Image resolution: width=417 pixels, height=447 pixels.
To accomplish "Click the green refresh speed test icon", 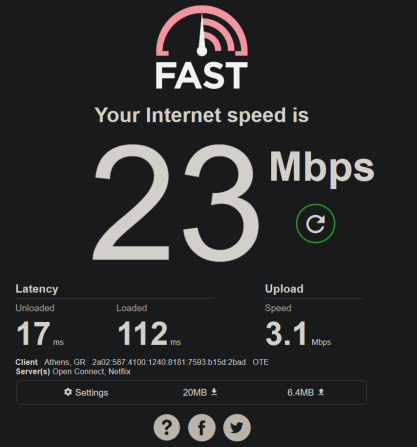I will (315, 223).
